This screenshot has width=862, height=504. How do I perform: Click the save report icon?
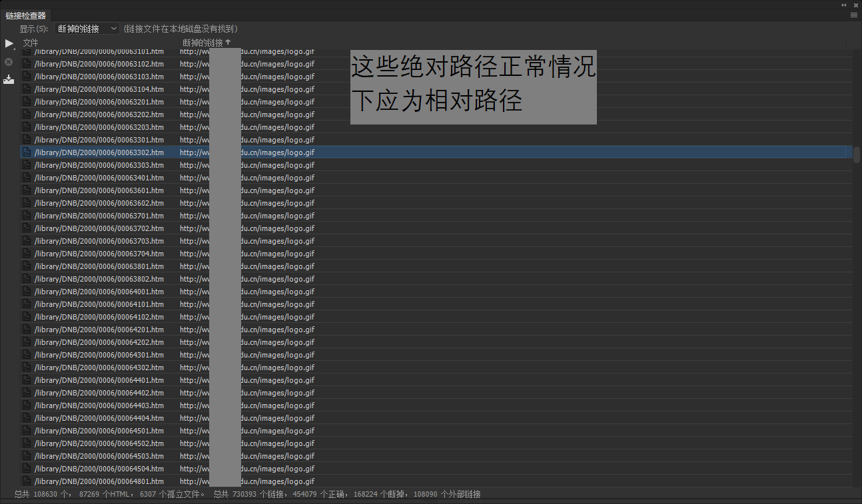(x=9, y=79)
